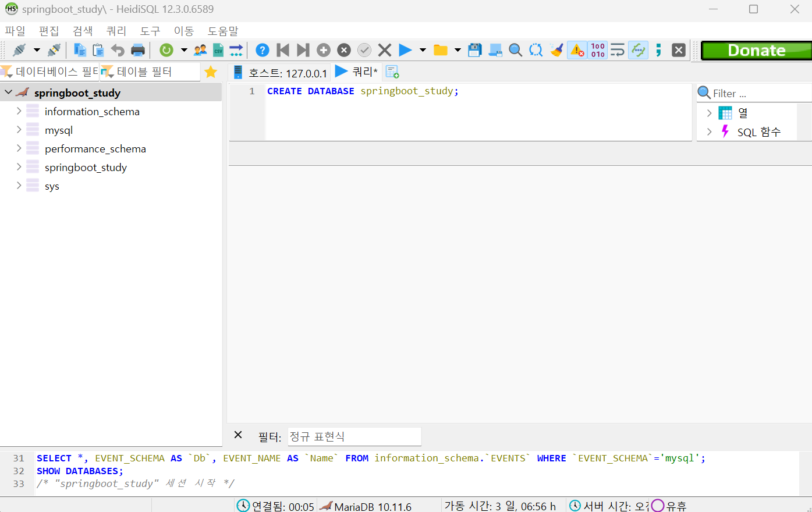Click the undo arrow icon

pyautogui.click(x=118, y=50)
